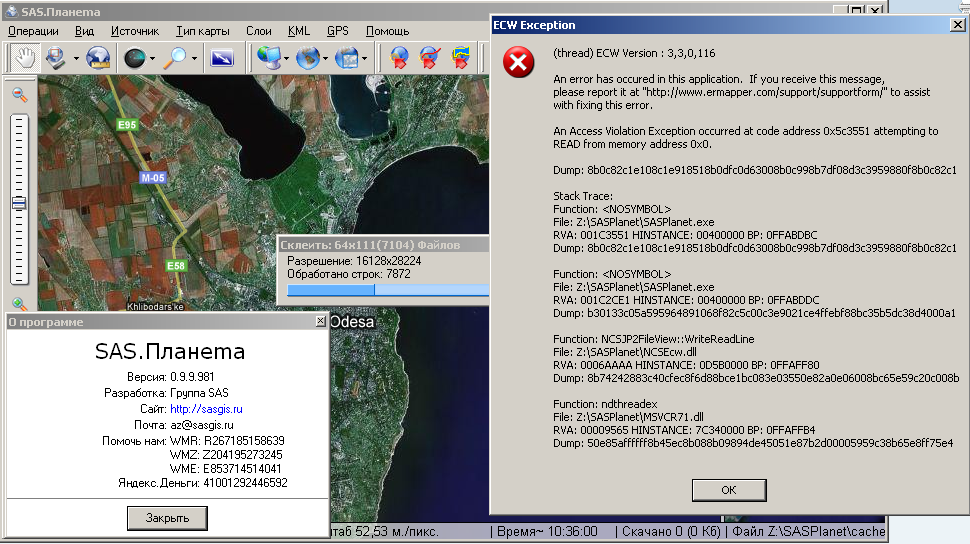The width and height of the screenshot is (970, 544).
Task: Click the distance measurement globe-with-ruler icon
Action: pos(100,58)
